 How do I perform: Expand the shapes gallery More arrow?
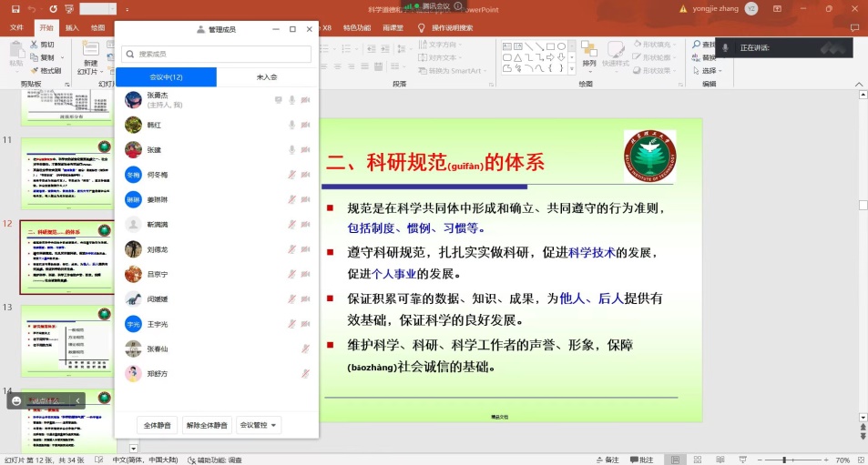pos(570,69)
